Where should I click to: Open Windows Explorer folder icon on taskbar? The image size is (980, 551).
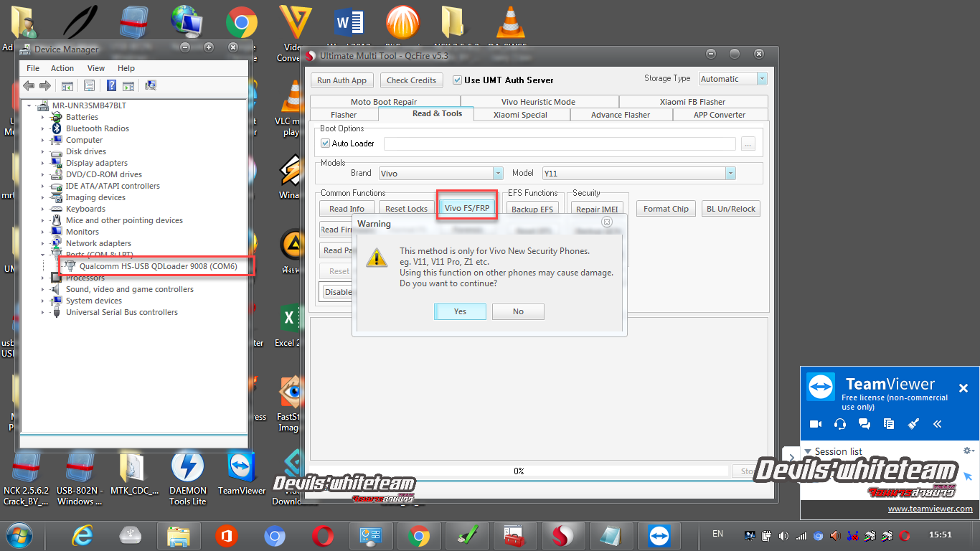point(179,535)
